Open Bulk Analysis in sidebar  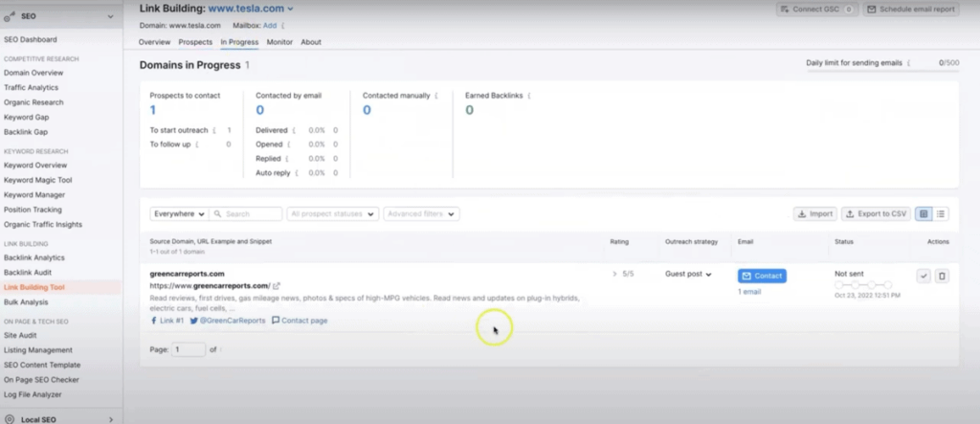point(26,302)
